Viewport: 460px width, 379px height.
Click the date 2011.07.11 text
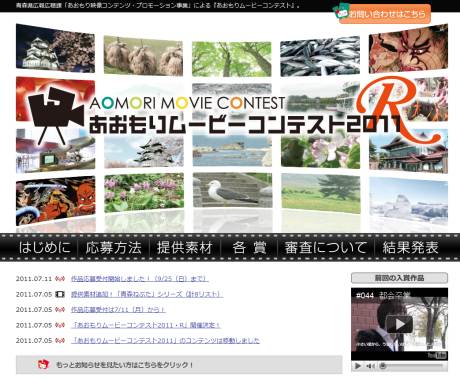coord(34,279)
